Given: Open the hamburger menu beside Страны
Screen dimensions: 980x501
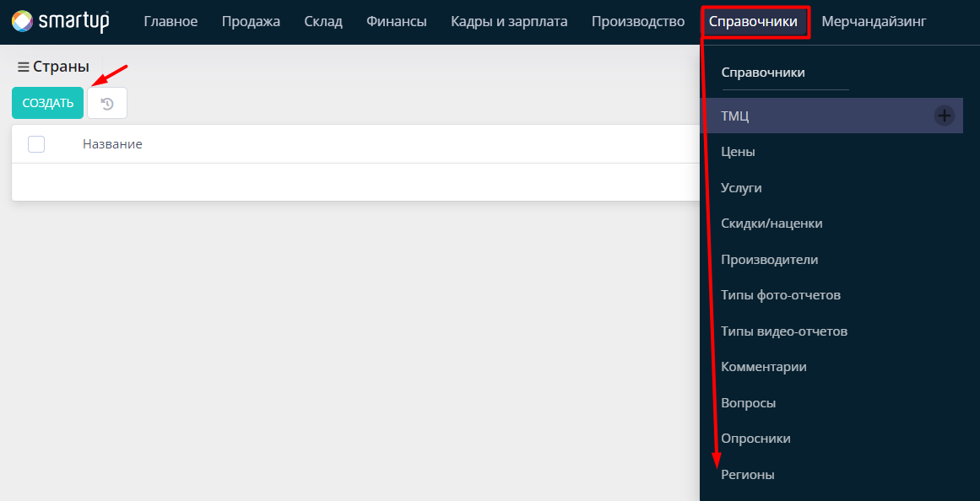Looking at the screenshot, I should [x=24, y=67].
